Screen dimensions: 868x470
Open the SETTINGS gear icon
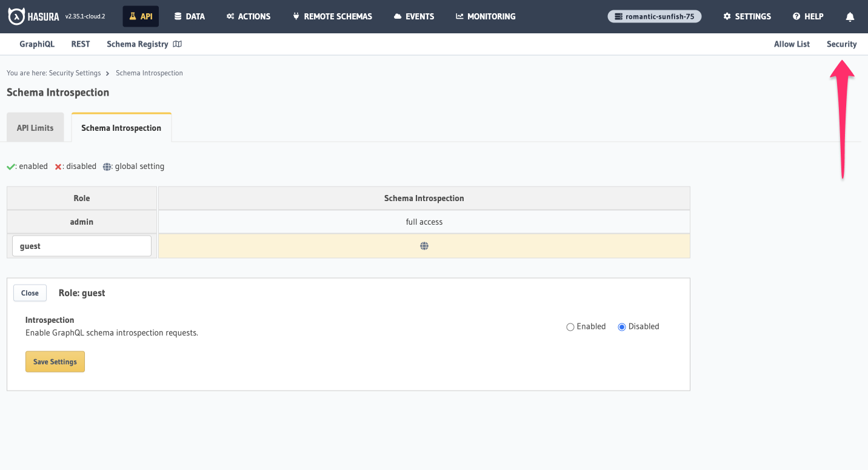click(x=727, y=16)
